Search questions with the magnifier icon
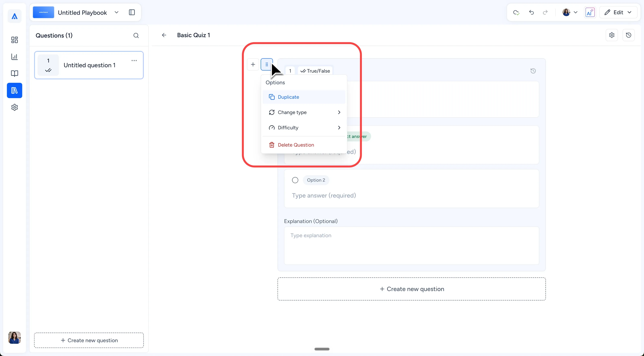Viewport: 644px width, 356px height. coord(136,35)
